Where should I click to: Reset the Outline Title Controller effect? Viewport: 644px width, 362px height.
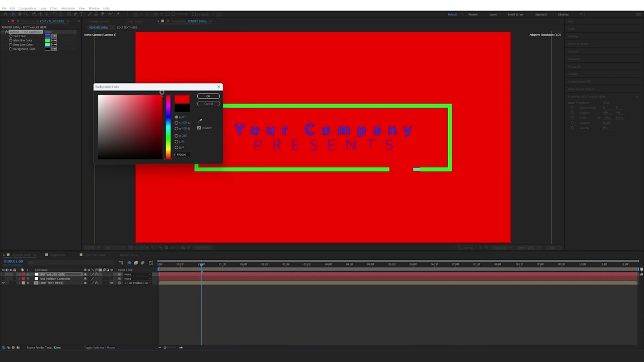click(x=48, y=32)
